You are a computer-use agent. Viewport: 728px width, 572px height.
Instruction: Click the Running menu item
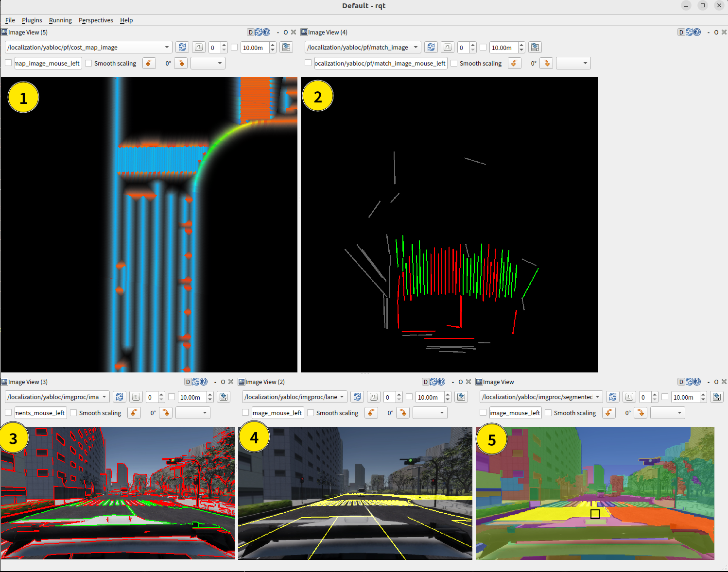[60, 20]
